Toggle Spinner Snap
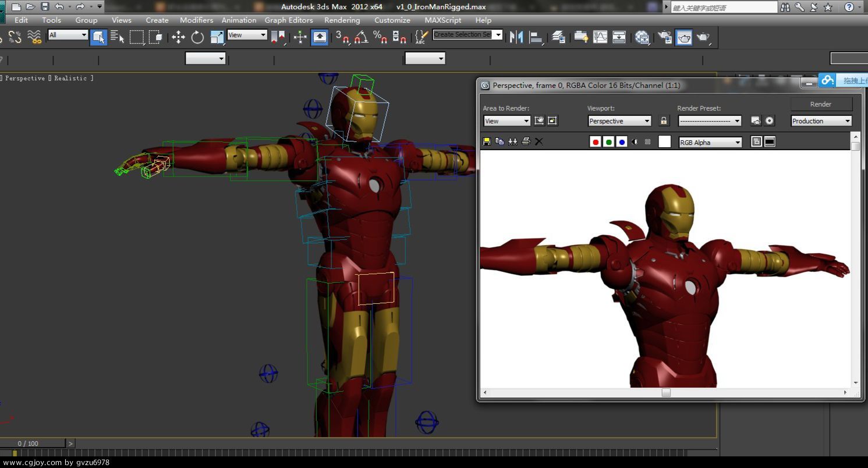Viewport: 868px width, 468px height. coord(399,37)
